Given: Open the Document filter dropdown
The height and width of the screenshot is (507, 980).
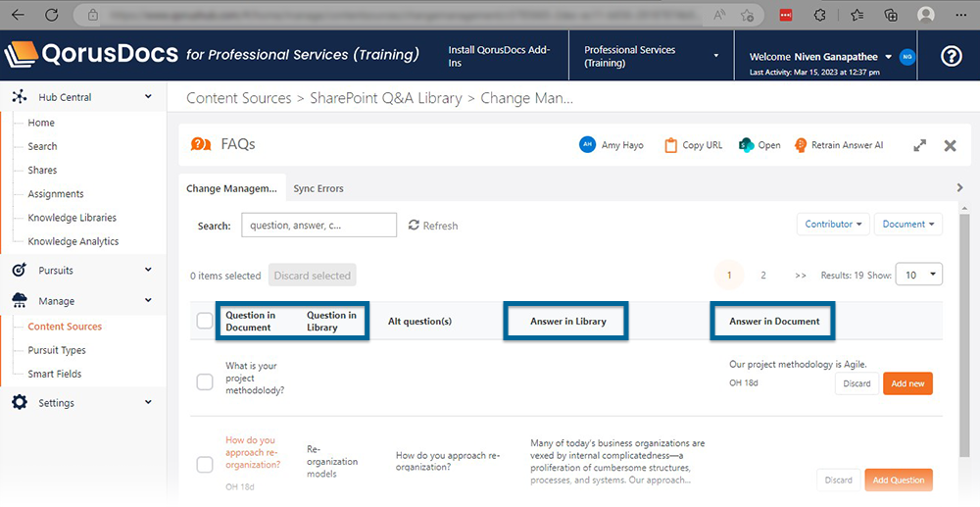Looking at the screenshot, I should pos(908,224).
